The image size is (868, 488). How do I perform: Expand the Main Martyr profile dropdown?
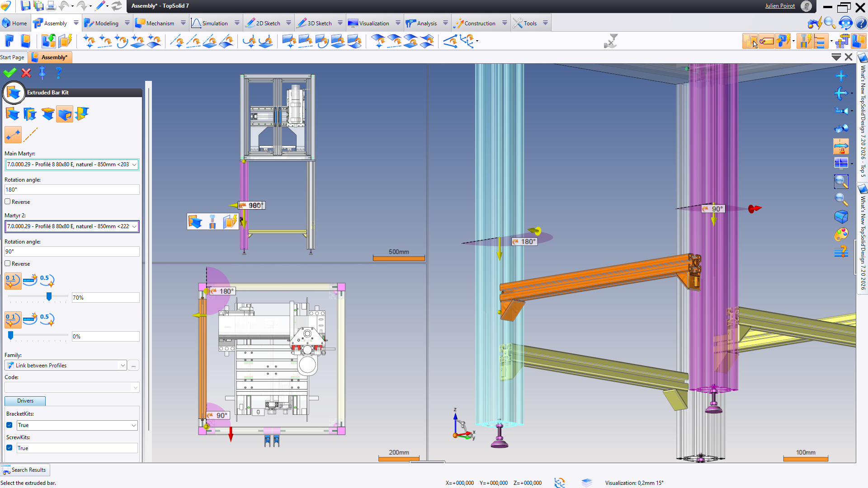point(134,164)
